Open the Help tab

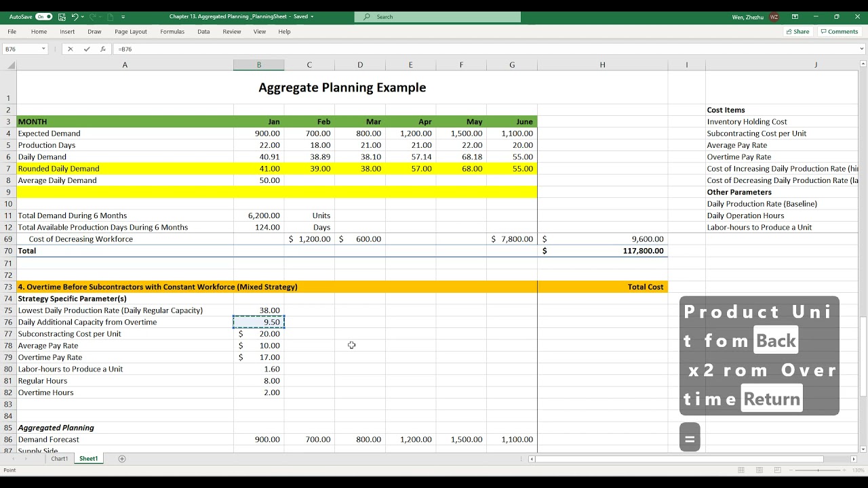(x=284, y=31)
